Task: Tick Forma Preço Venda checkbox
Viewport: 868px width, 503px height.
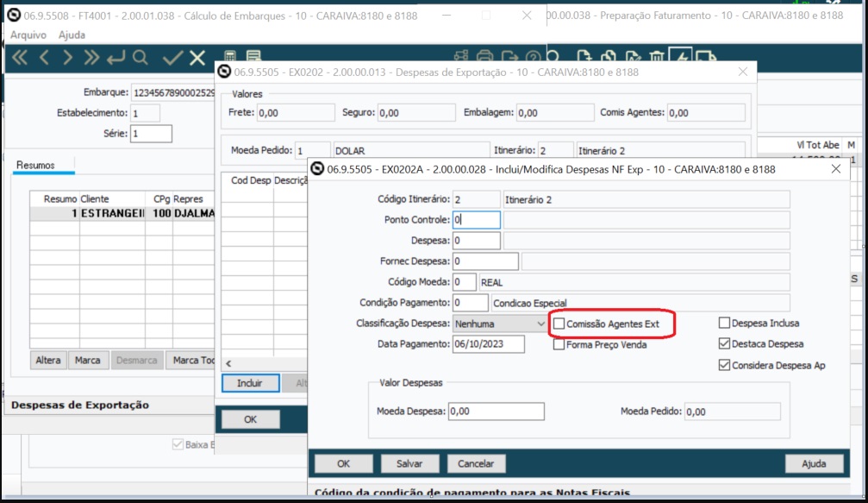Action: pos(559,344)
